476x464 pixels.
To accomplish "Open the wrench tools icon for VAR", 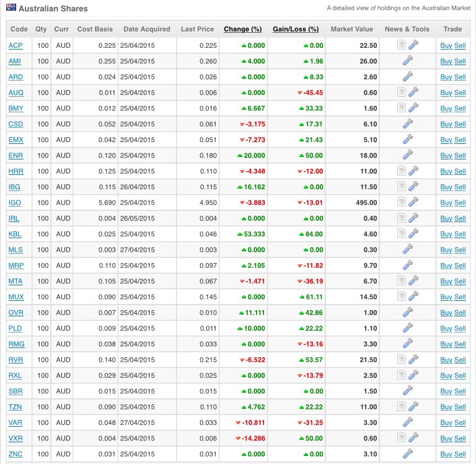I will click(408, 422).
